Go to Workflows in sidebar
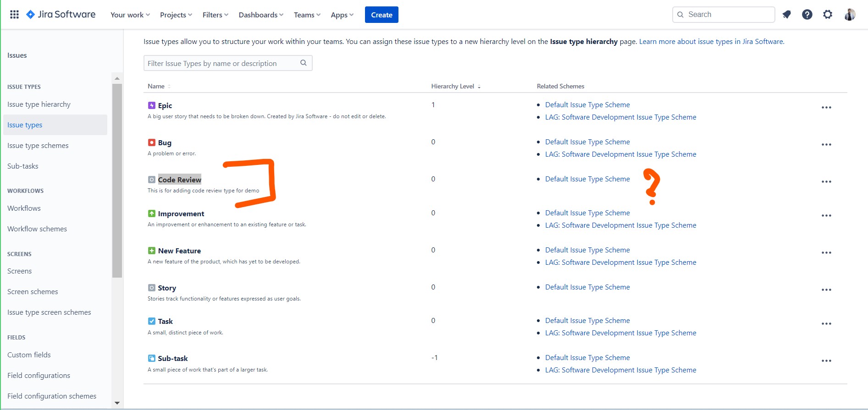868x410 pixels. (x=24, y=208)
